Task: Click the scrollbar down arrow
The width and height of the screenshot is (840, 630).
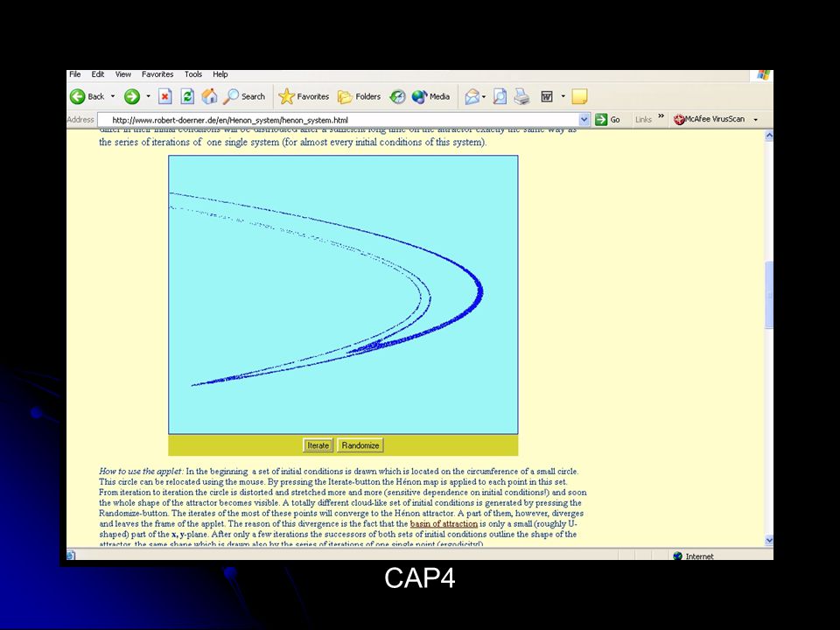Action: (769, 540)
